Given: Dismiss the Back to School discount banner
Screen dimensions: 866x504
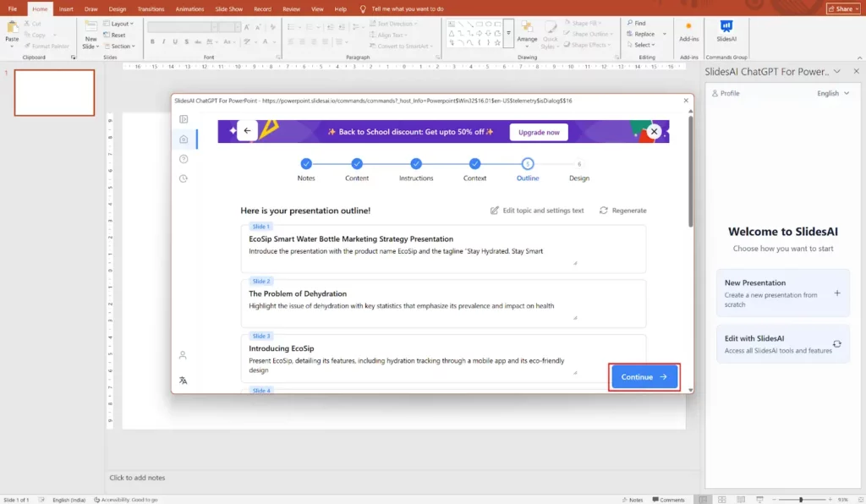Looking at the screenshot, I should [x=654, y=132].
